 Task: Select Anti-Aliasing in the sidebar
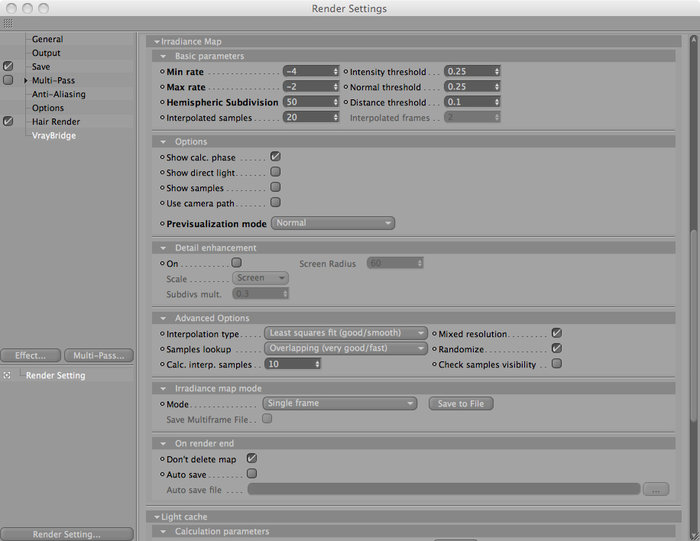[58, 94]
